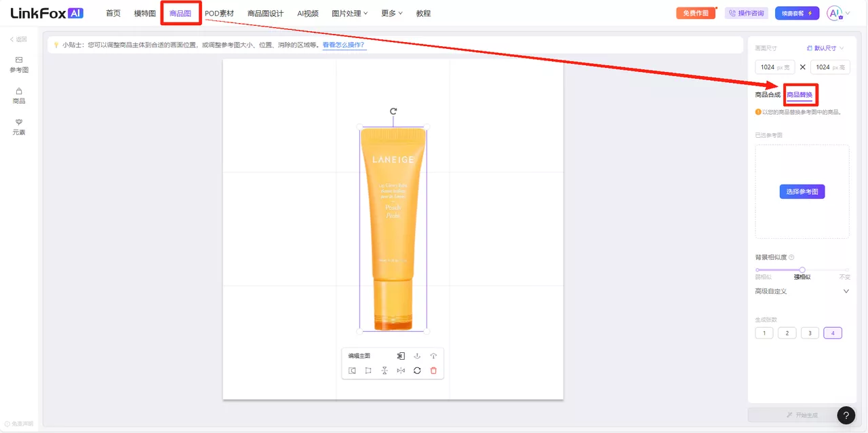Click the dashed perspective crop icon
Image resolution: width=868 pixels, height=433 pixels.
tap(352, 371)
